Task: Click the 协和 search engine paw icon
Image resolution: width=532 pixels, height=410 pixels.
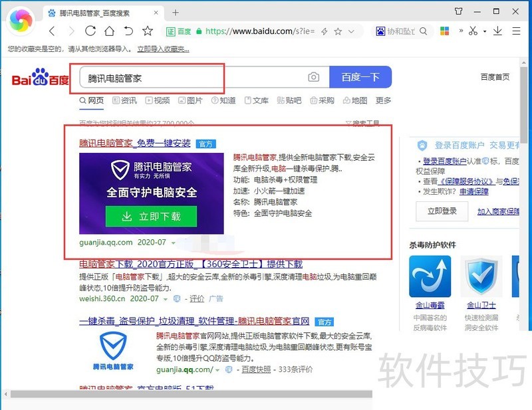Action: point(380,31)
